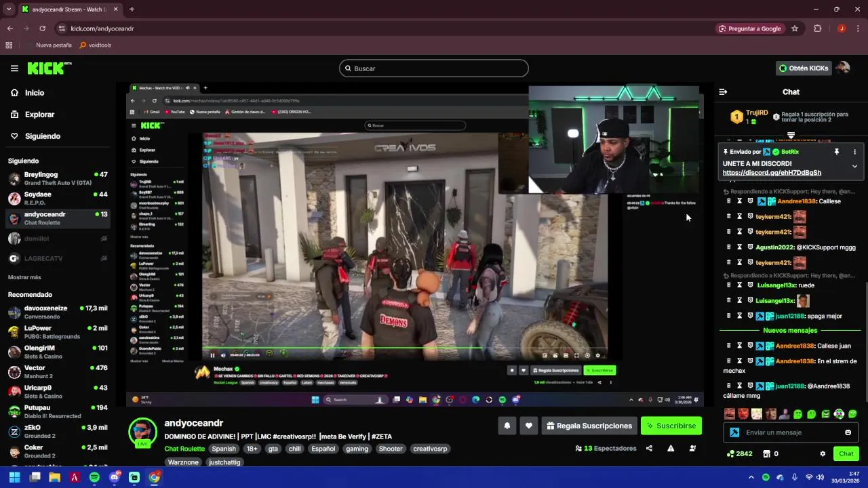This screenshot has width=868, height=488.
Task: Toggle notifications bell for andyoceandr
Action: (x=507, y=426)
